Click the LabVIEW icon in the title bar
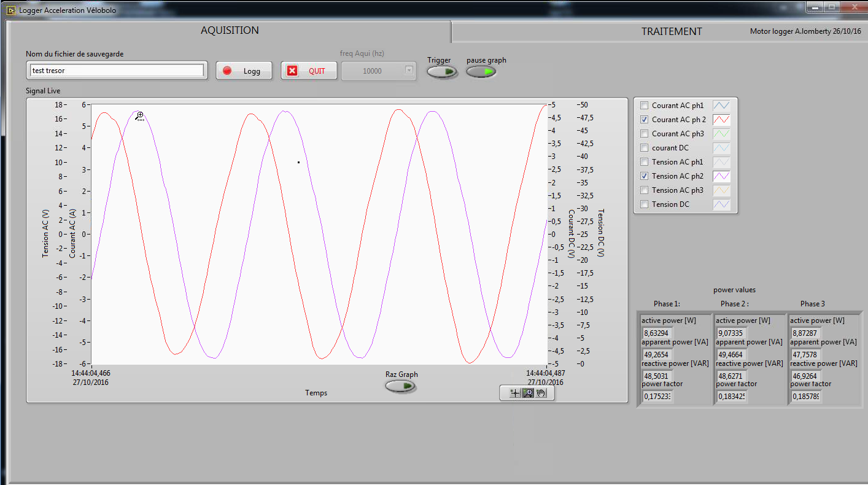868x485 pixels. point(10,10)
